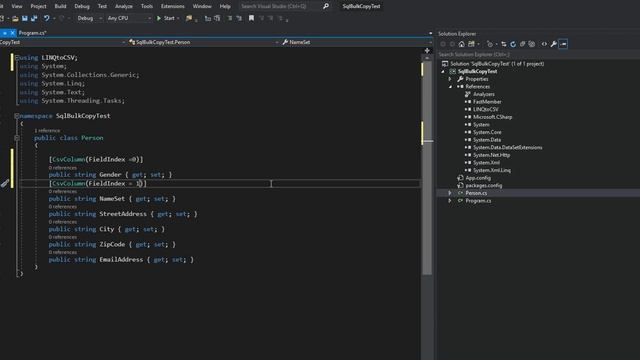Viewport: 640px width, 360px height.
Task: Open the Debug menu
Action: [82, 6]
